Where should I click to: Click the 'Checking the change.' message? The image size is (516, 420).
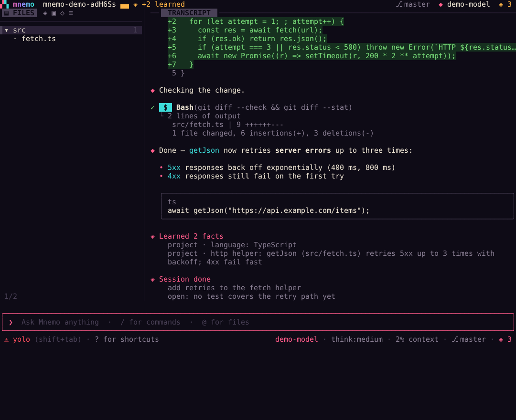[x=202, y=90]
